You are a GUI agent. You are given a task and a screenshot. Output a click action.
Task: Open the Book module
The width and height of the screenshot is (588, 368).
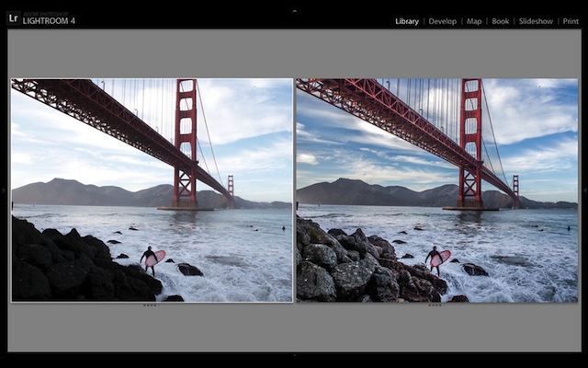tap(500, 21)
